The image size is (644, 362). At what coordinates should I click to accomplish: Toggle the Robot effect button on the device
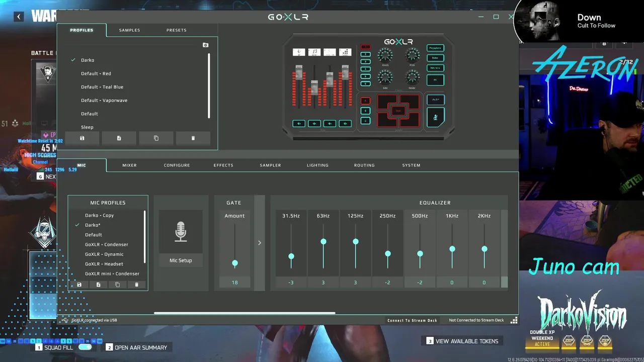click(436, 58)
